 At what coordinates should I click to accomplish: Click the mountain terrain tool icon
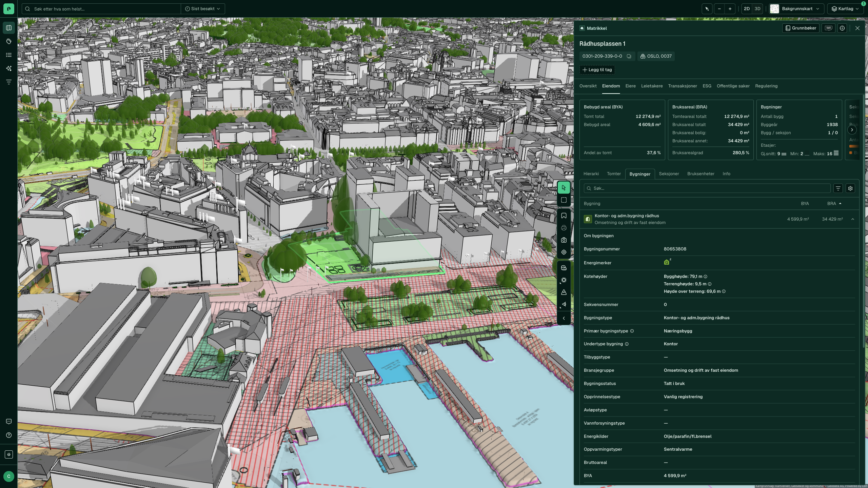(564, 292)
